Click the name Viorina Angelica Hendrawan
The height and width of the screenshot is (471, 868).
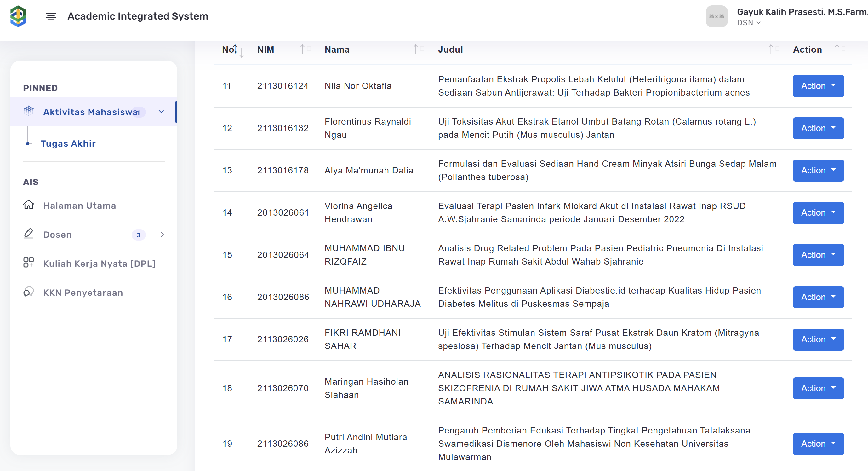(x=358, y=212)
